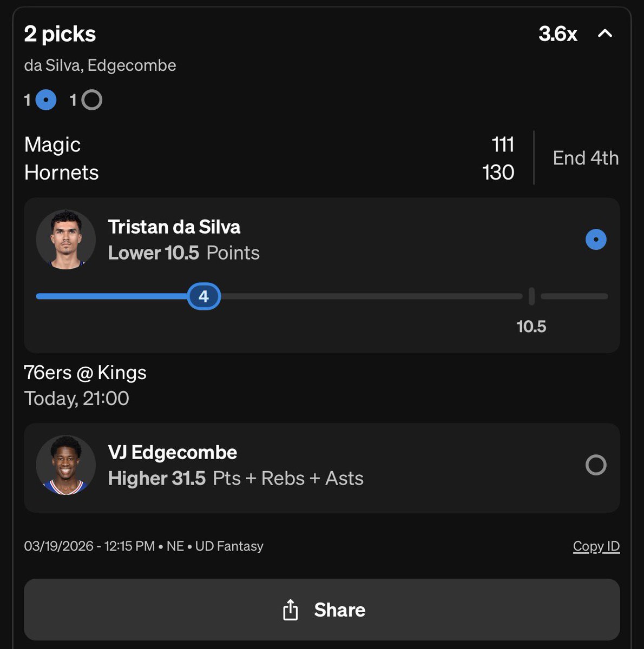
Task: Click the End 4th game status
Action: tap(586, 158)
